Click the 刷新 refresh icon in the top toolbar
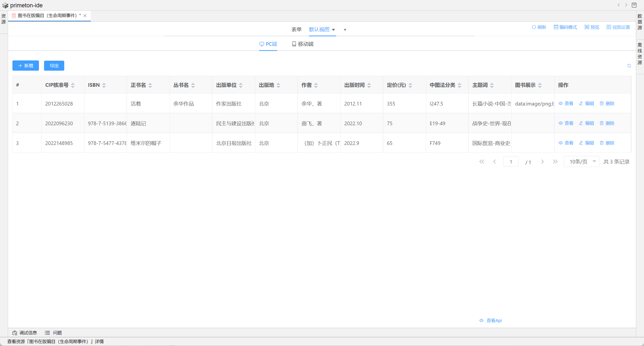Image resolution: width=644 pixels, height=346 pixels. [x=534, y=27]
